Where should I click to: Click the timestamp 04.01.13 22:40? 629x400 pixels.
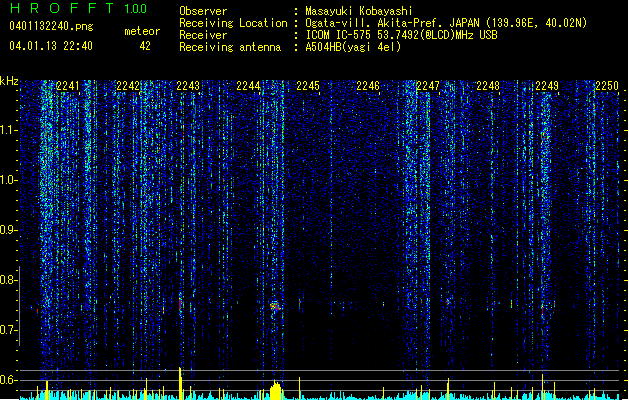click(51, 46)
